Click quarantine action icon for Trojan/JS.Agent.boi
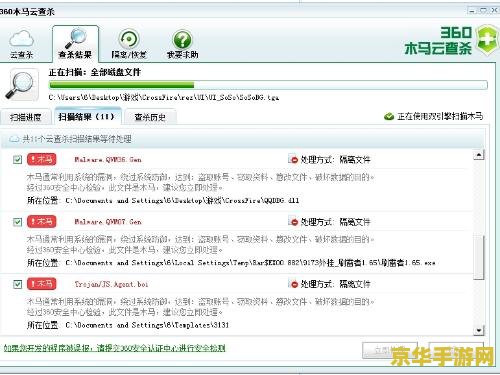This screenshot has width=500, height=375. (x=293, y=284)
